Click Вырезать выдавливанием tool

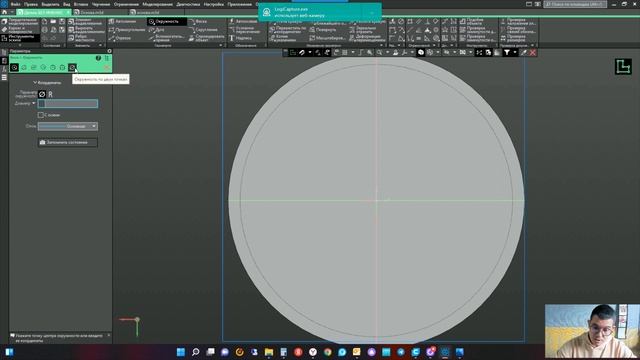pyautogui.click(x=86, y=30)
